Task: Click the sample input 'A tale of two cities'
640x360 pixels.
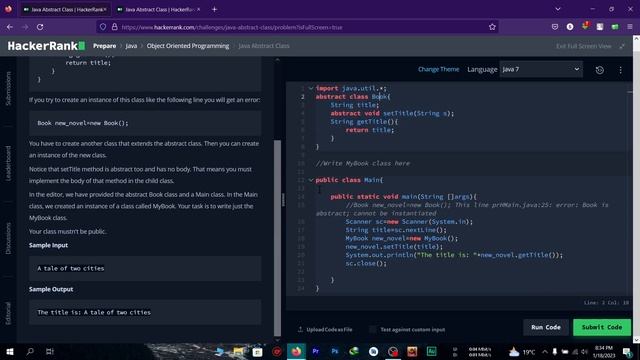Action: [x=71, y=268]
